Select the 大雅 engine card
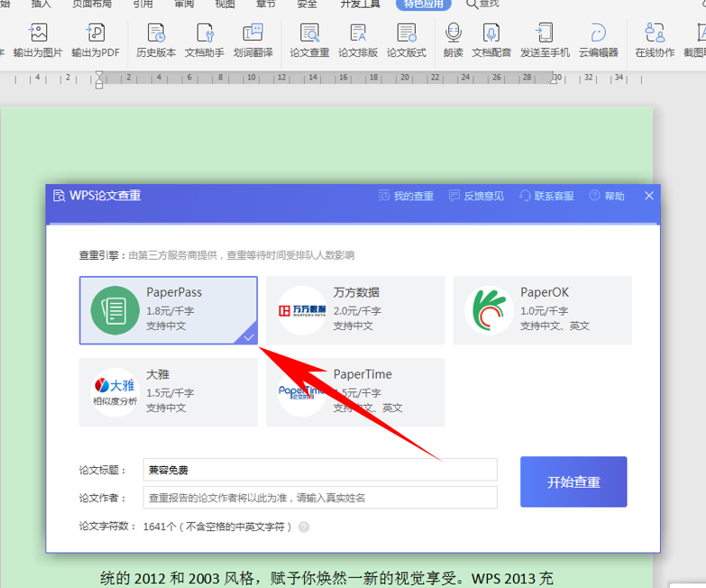The height and width of the screenshot is (588, 706). coord(169,392)
